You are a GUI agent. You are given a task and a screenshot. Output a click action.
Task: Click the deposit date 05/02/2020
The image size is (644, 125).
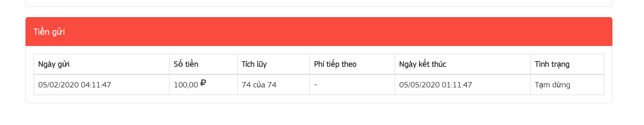59,85
